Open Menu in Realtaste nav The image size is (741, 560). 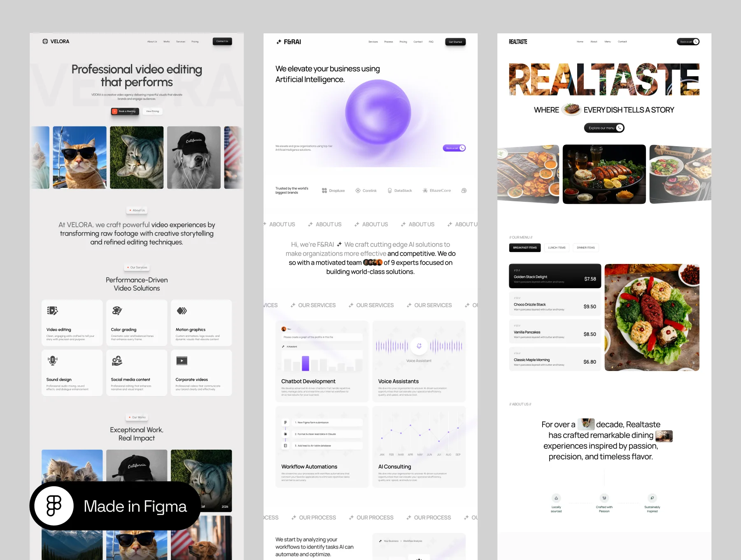pos(608,42)
